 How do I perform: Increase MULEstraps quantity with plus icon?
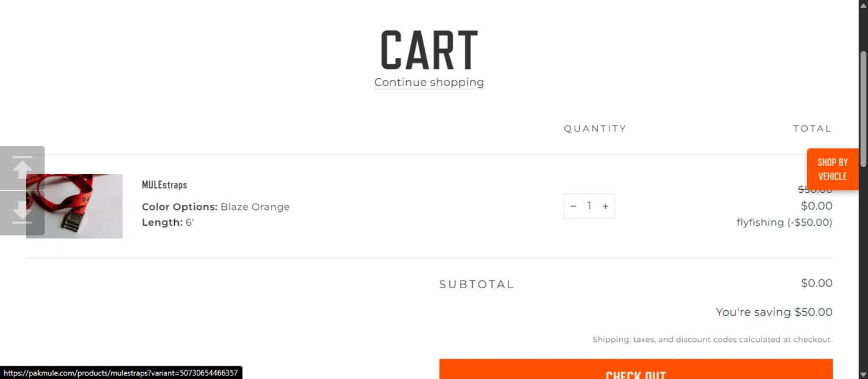point(605,206)
